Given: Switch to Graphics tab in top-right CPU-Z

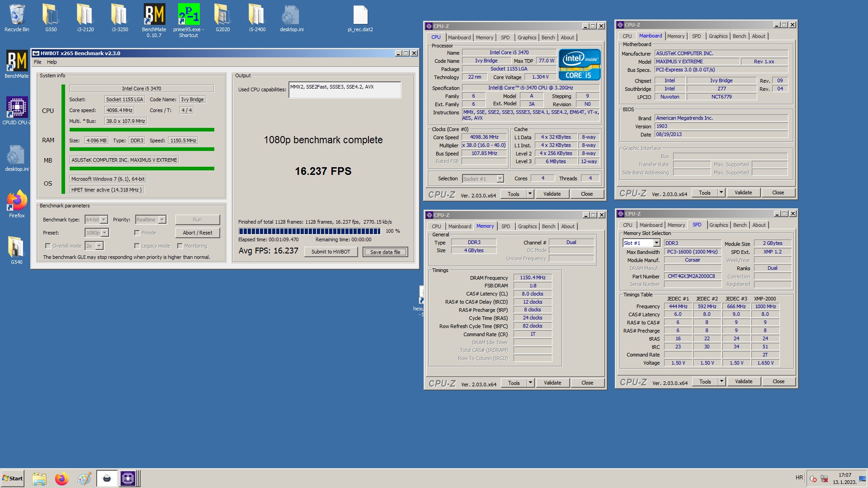Looking at the screenshot, I should point(718,36).
